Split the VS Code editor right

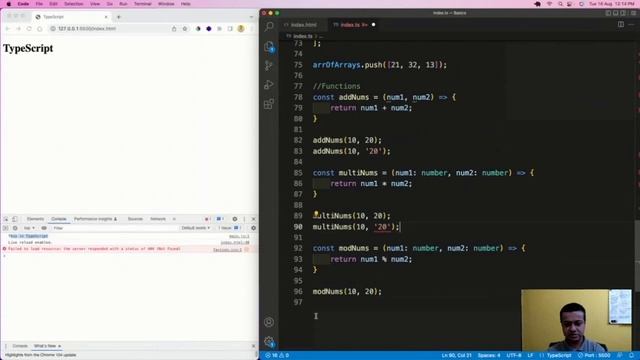click(x=621, y=24)
